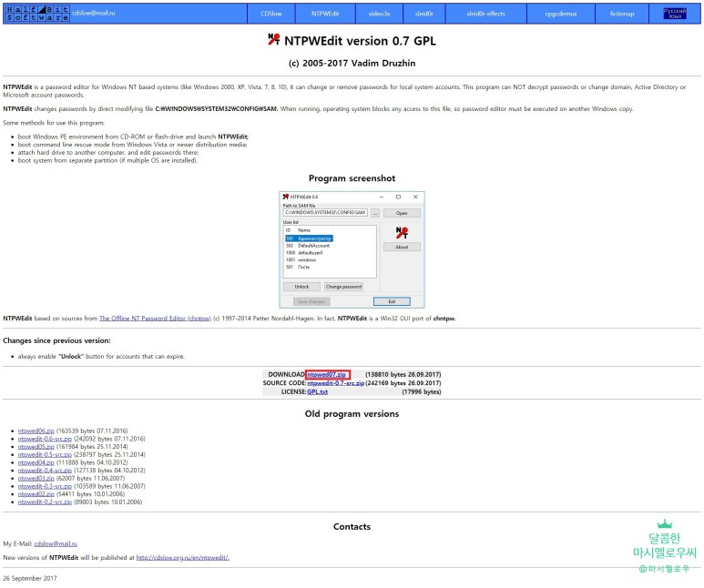This screenshot has width=704, height=588.
Task: Click the '26 September 2017' date text
Action: 30,578
